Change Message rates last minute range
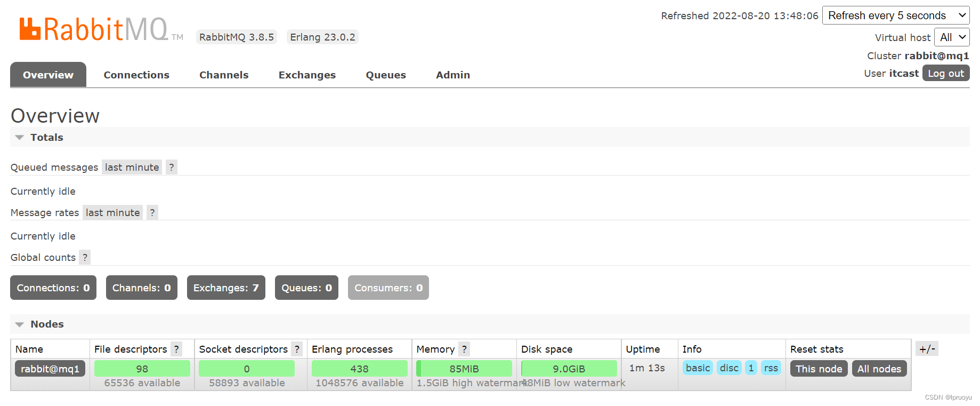 (112, 213)
